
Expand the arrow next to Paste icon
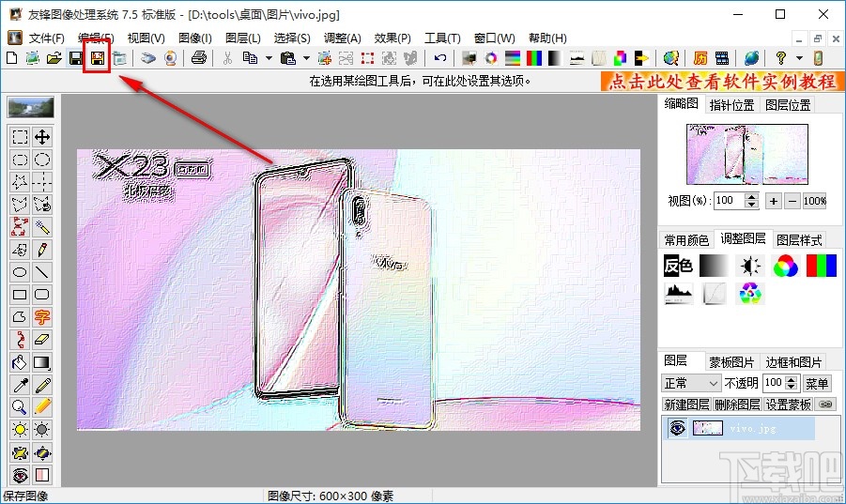pos(306,58)
